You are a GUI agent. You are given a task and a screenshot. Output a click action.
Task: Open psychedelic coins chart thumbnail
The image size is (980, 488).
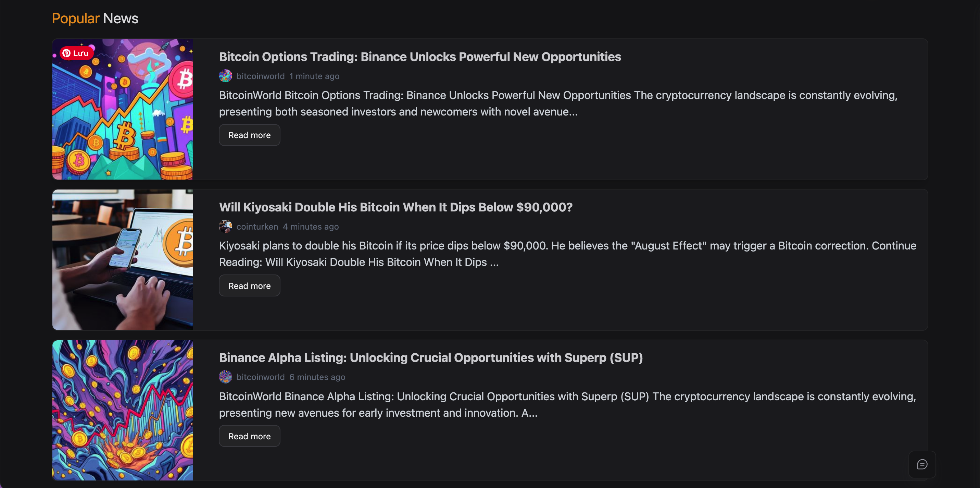[x=123, y=410]
